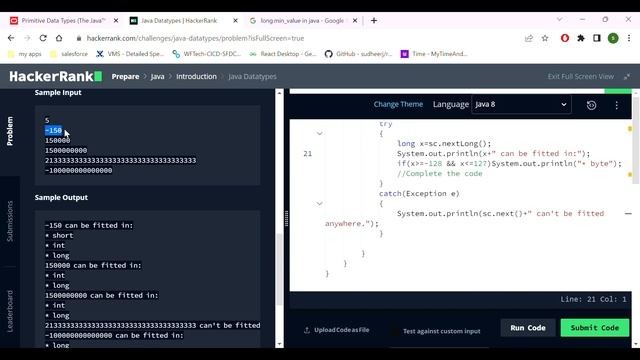Click the address bar URL
The width and height of the screenshot is (640, 360).
coord(195,38)
